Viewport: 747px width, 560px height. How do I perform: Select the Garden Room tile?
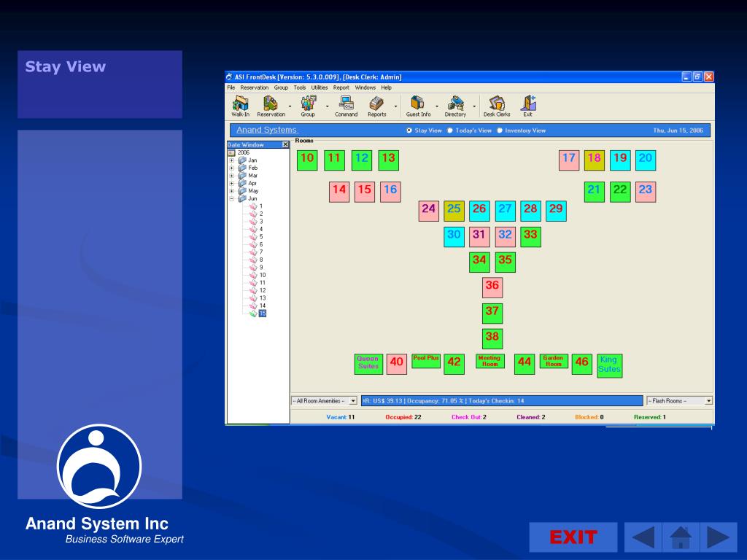554,360
